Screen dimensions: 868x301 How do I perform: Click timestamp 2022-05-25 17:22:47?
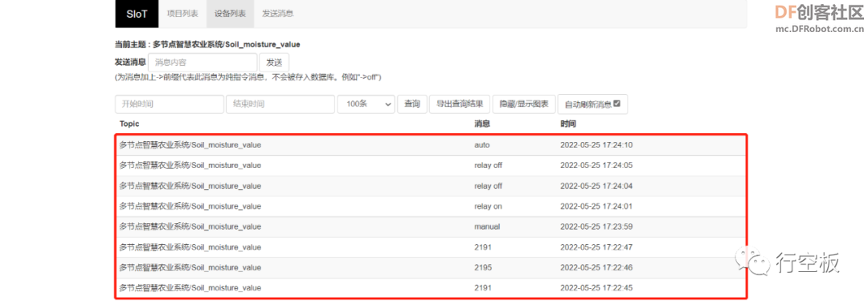[596, 246]
